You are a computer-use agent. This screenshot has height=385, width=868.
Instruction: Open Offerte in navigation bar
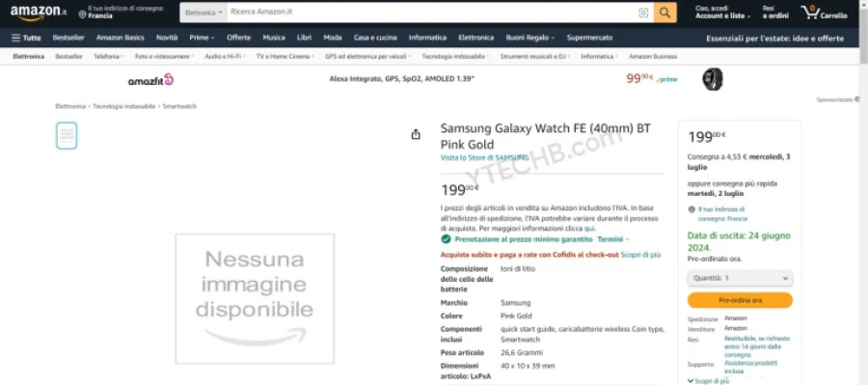click(x=238, y=38)
